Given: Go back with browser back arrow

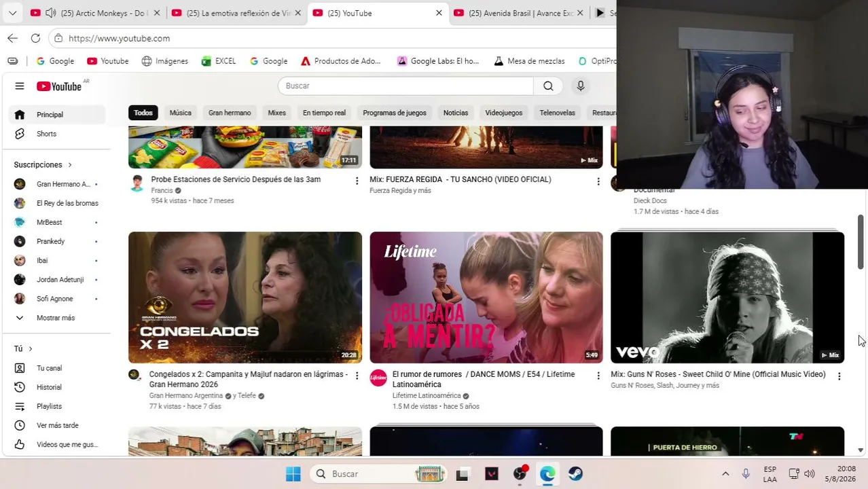Looking at the screenshot, I should coord(13,38).
